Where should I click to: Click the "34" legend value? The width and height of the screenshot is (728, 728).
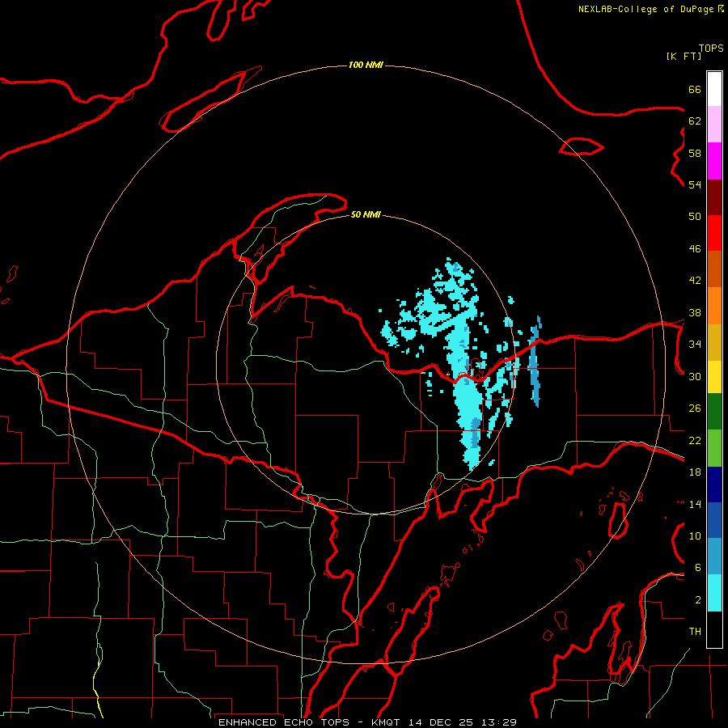(x=695, y=345)
